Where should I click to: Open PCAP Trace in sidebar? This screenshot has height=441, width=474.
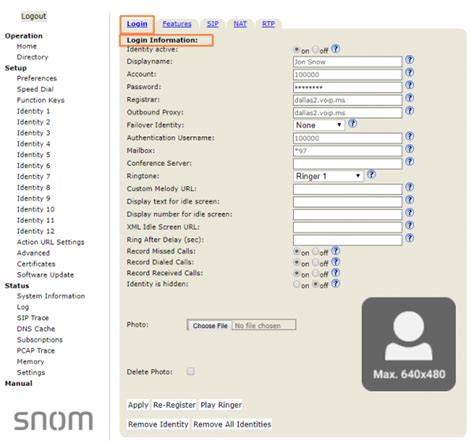[x=36, y=351]
